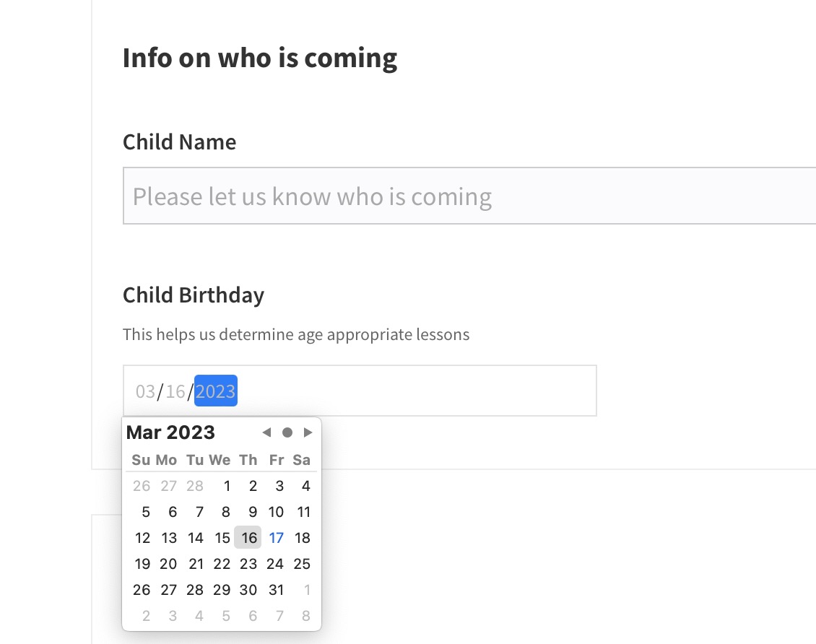Select the month segment of birthday date
816x644 pixels.
coord(145,391)
